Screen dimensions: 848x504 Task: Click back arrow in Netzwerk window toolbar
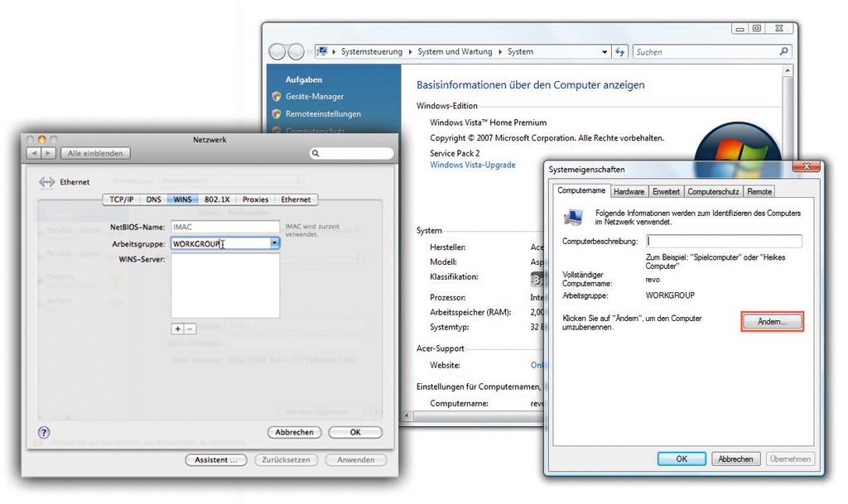tap(34, 153)
